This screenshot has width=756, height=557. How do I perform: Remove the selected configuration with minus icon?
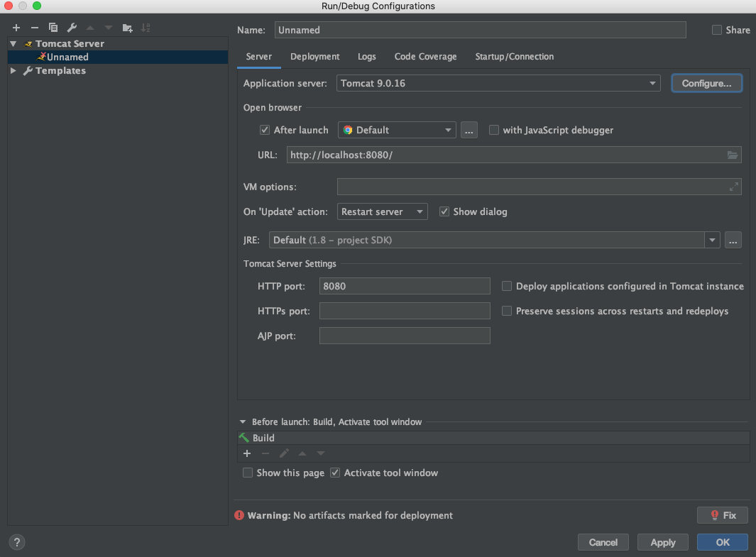tap(35, 28)
